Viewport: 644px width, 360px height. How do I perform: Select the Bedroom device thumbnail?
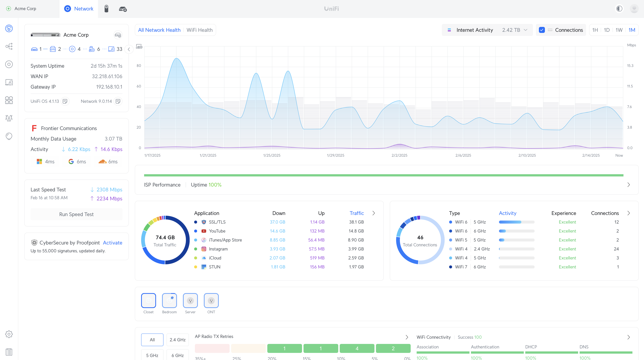[169, 300]
